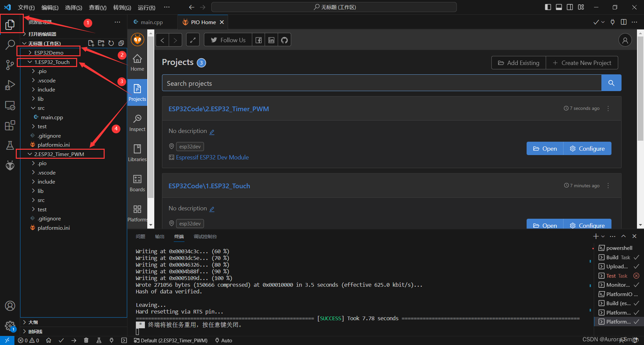Click Add Existing project button

point(519,63)
